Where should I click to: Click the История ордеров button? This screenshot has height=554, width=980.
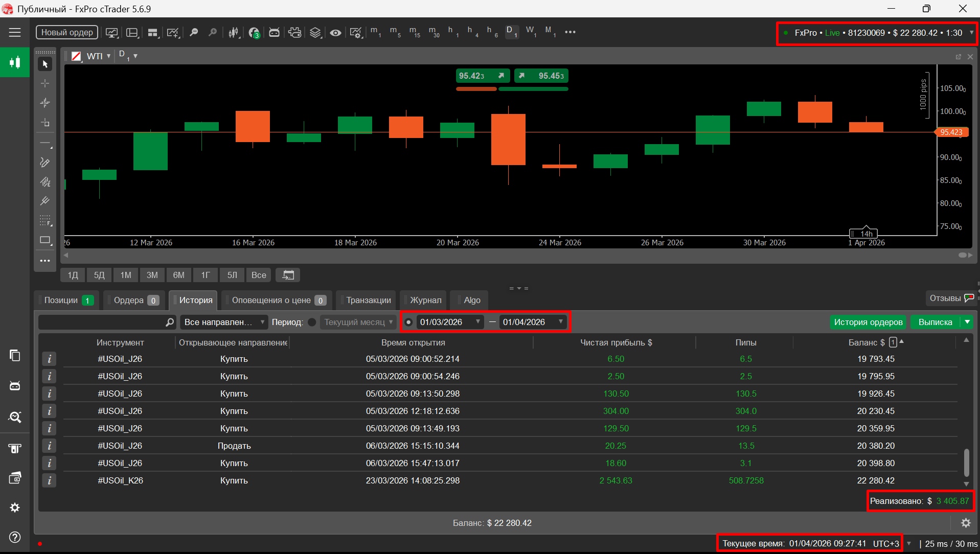868,322
